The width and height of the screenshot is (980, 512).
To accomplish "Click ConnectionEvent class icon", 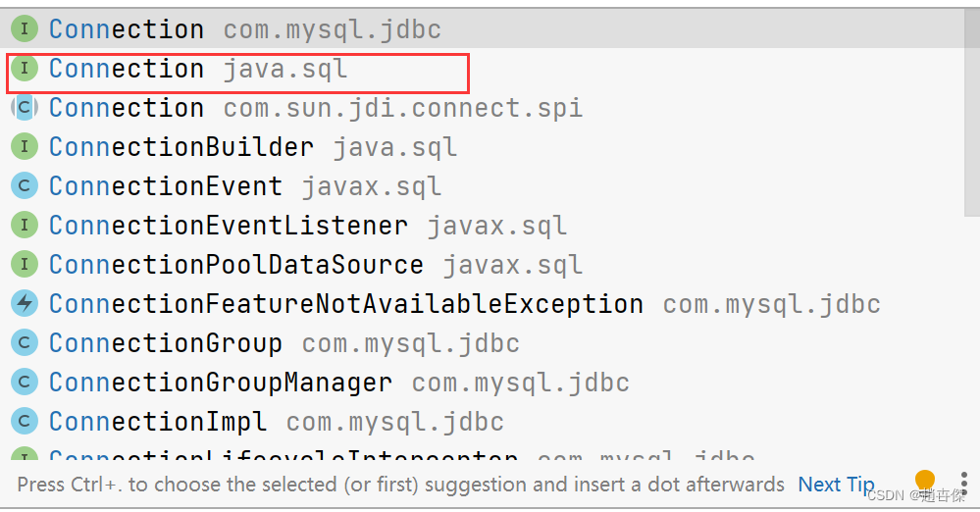I will pos(25,186).
